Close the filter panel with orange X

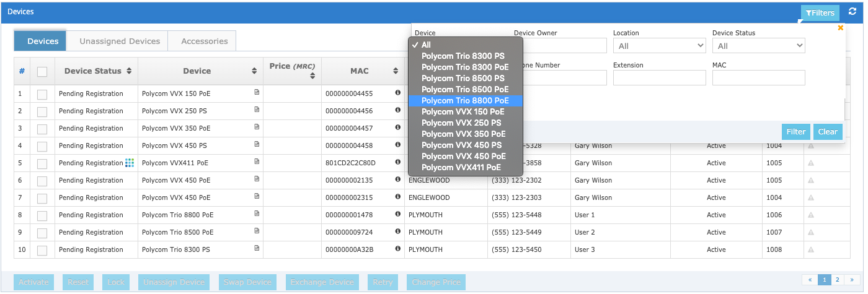[x=841, y=28]
